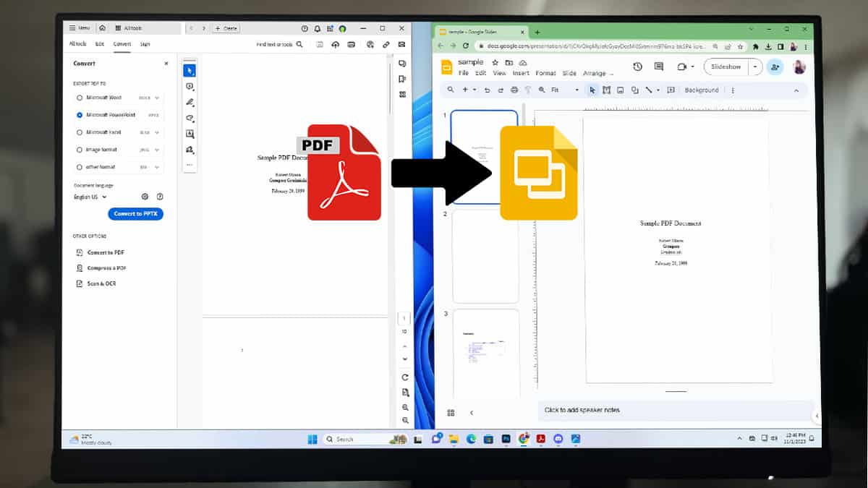This screenshot has height=488, width=868.
Task: Expand Microsoft Excel XLSX format dropdown
Action: pyautogui.click(x=157, y=132)
